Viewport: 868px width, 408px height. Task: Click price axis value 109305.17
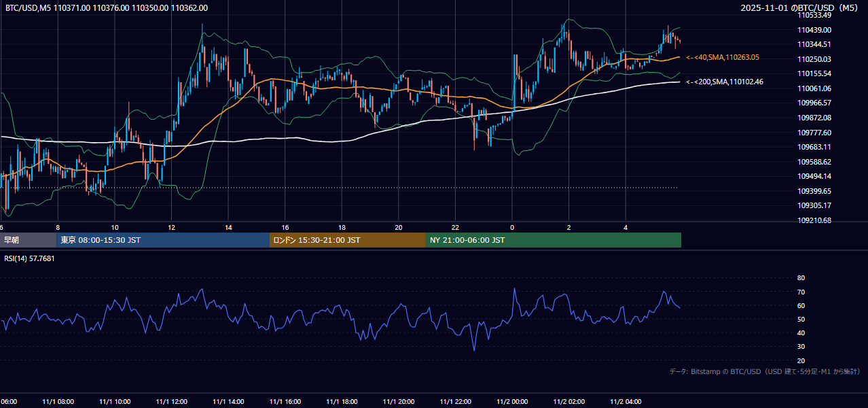coord(815,205)
